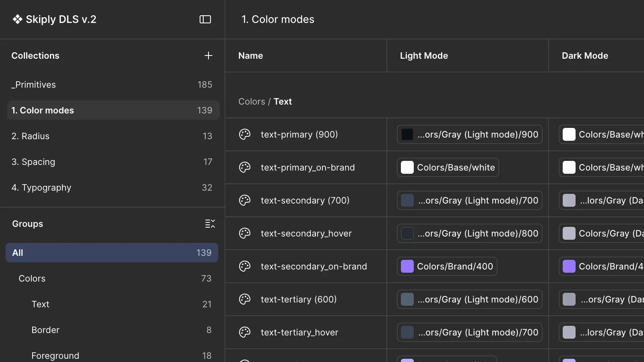Viewport: 644px width, 362px height.
Task: Click palette icon beside text-secondary (700)
Action: 245,200
